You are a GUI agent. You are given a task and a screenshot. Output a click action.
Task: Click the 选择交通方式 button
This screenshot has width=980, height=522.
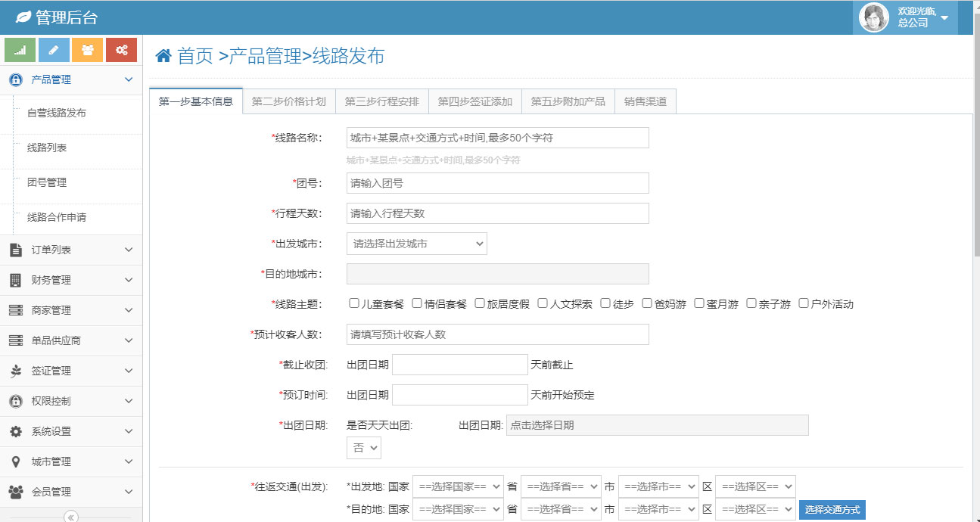pyautogui.click(x=832, y=510)
